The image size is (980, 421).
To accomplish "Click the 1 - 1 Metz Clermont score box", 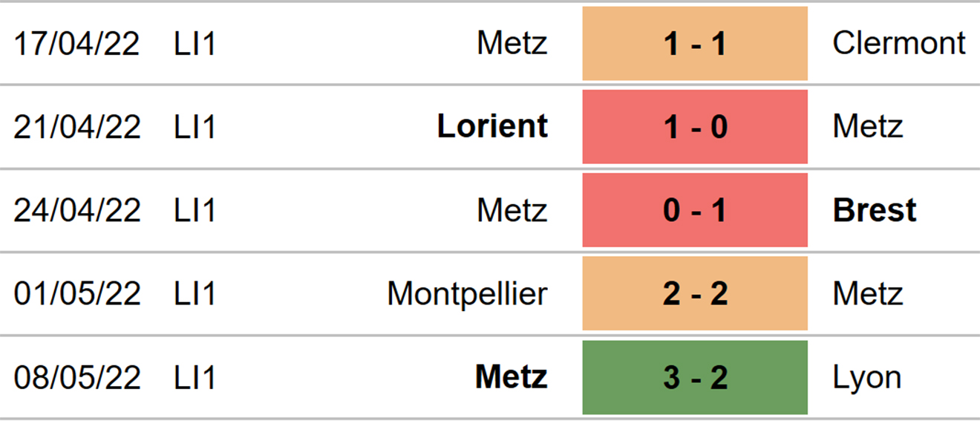I will [x=695, y=43].
